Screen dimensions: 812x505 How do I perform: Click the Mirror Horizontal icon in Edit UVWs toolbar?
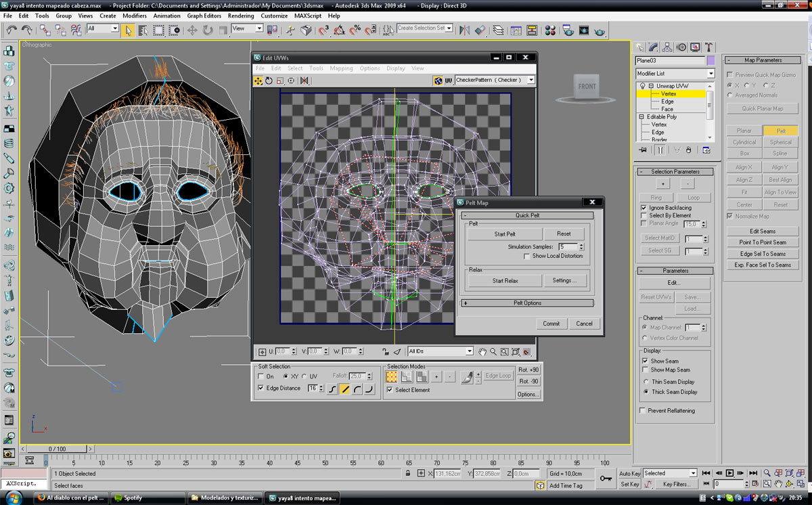[304, 81]
